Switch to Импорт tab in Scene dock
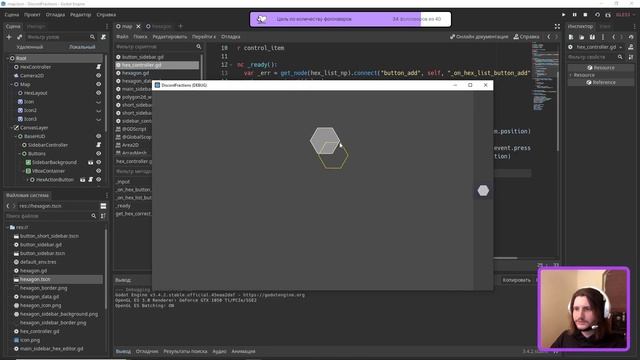The height and width of the screenshot is (360, 640). coord(36,27)
